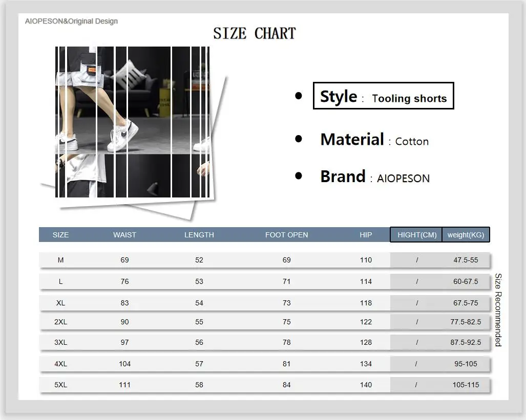Click the weight(KG) column header
Image resolution: width=526 pixels, height=420 pixels.
pos(466,235)
